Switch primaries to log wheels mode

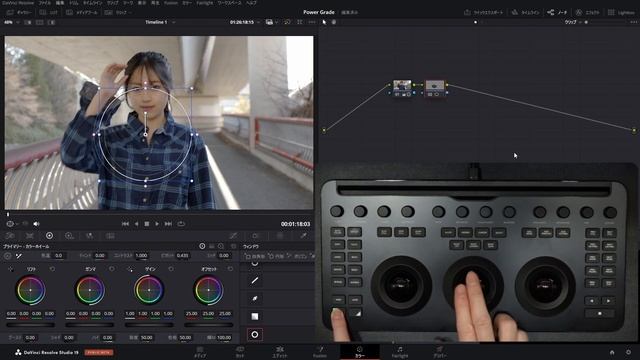(221, 247)
